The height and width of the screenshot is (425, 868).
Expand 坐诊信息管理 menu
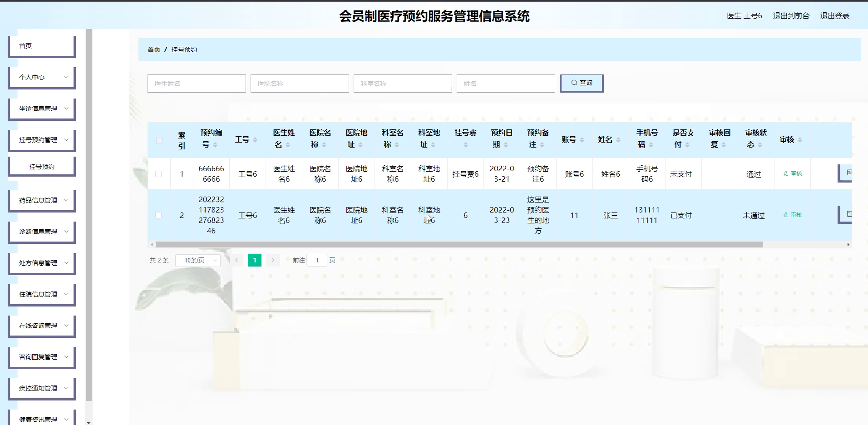[x=42, y=109]
